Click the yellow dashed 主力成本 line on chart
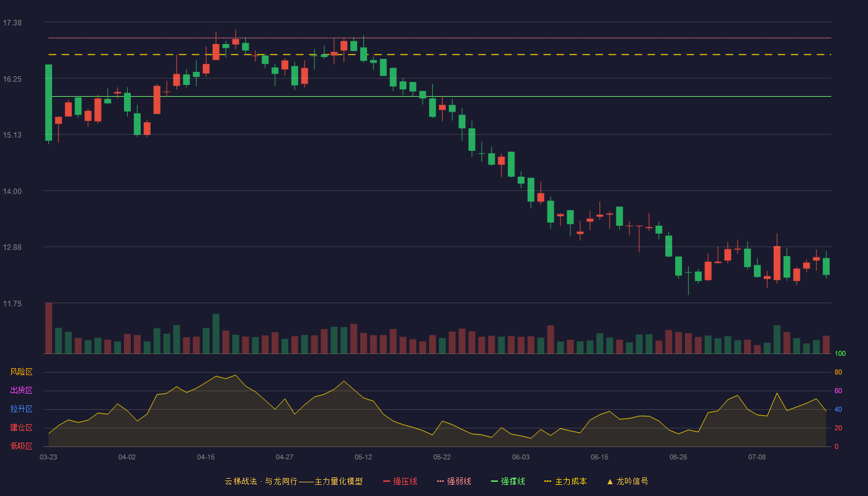The image size is (868, 496). [440, 55]
